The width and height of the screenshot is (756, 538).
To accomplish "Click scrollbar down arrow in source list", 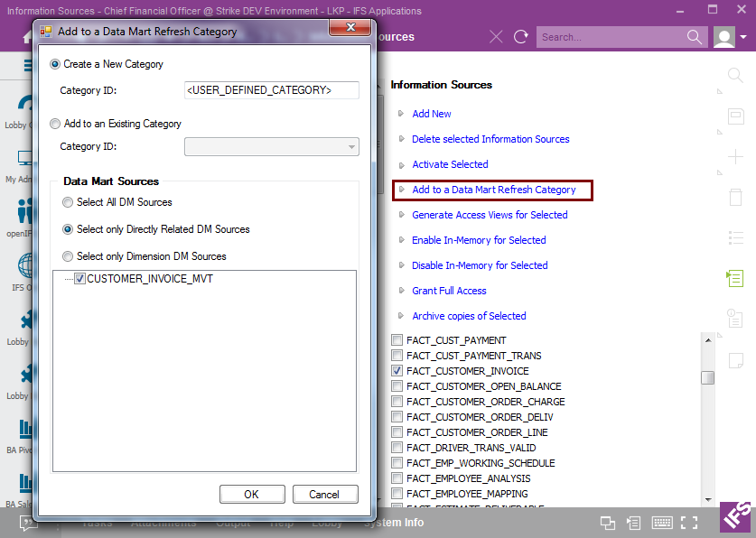I will [x=708, y=499].
